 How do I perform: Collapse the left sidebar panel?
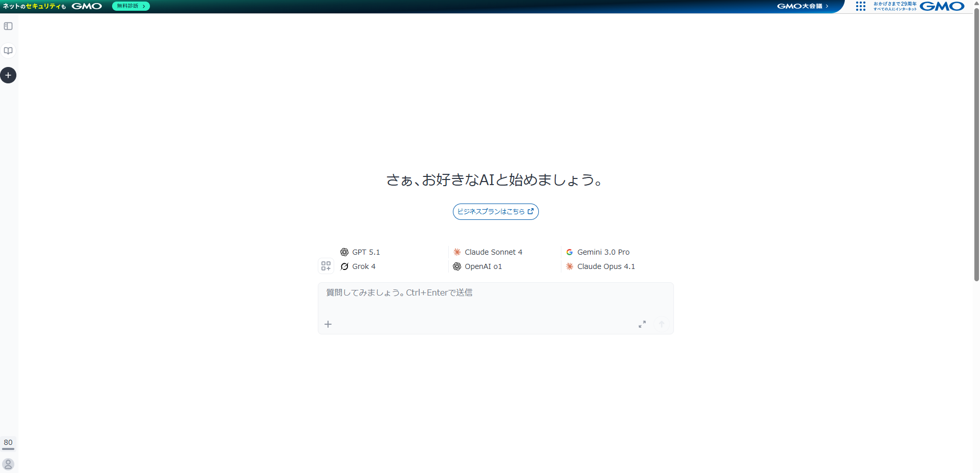tap(8, 26)
